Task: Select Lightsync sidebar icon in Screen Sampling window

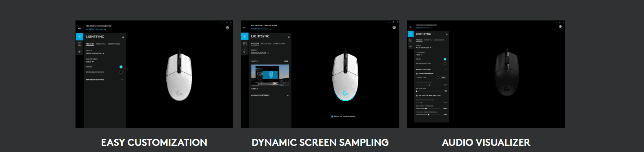Action: coord(245,36)
